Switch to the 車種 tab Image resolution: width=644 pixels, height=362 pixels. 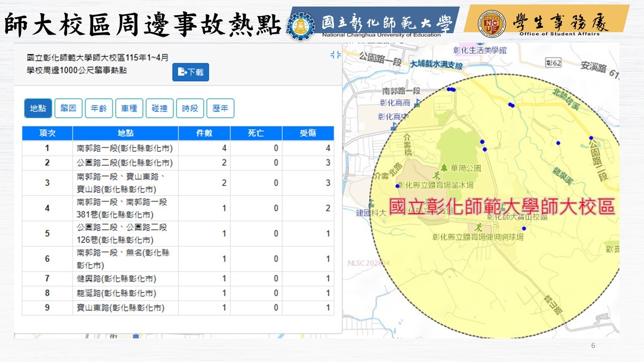tap(129, 108)
